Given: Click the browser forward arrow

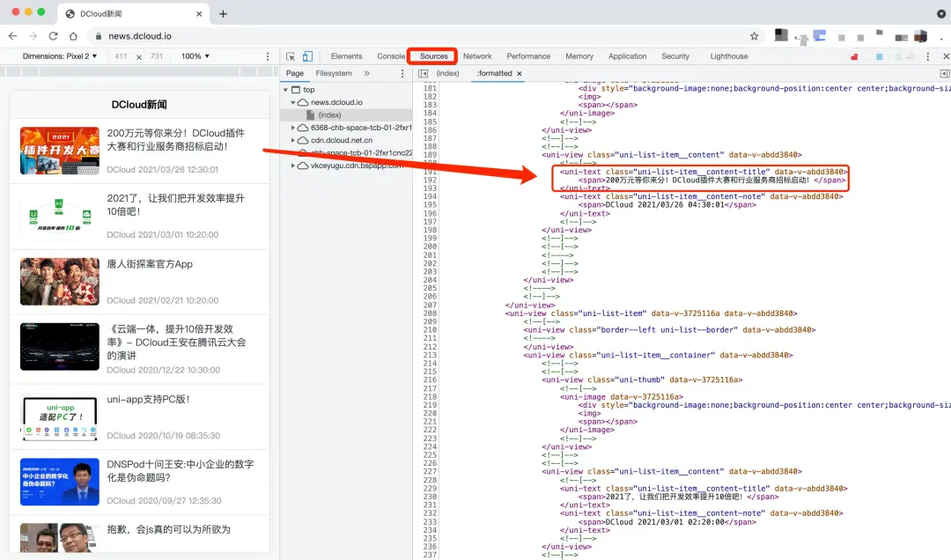Looking at the screenshot, I should click(x=33, y=36).
